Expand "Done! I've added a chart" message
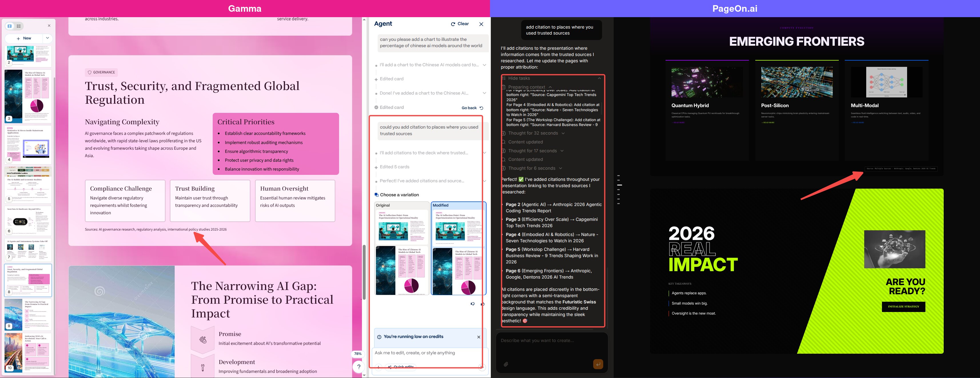 pyautogui.click(x=484, y=93)
